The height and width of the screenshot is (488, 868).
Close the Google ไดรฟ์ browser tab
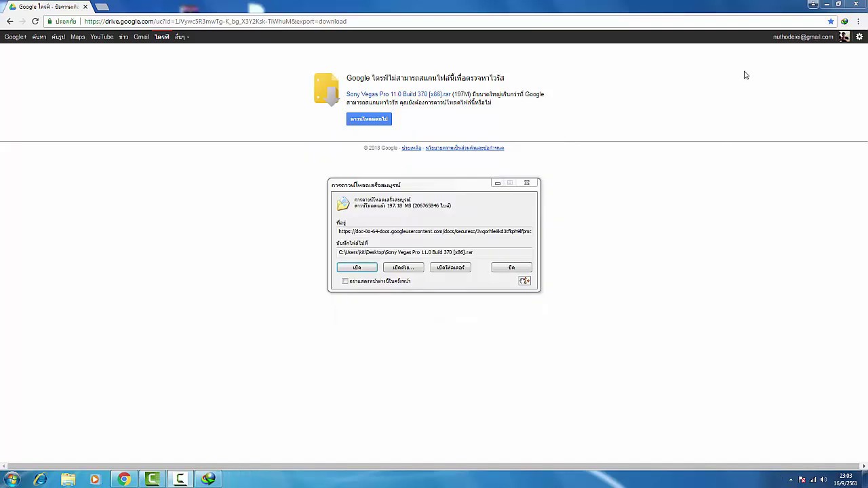pyautogui.click(x=85, y=7)
